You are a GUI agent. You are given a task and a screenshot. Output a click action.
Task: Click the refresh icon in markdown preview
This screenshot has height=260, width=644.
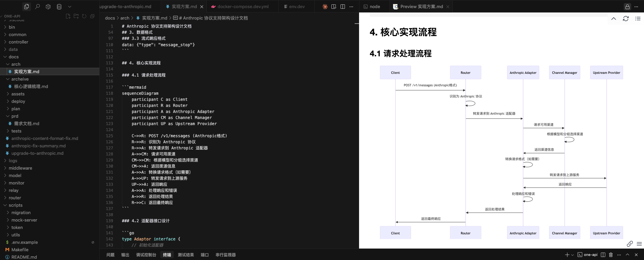(x=625, y=19)
